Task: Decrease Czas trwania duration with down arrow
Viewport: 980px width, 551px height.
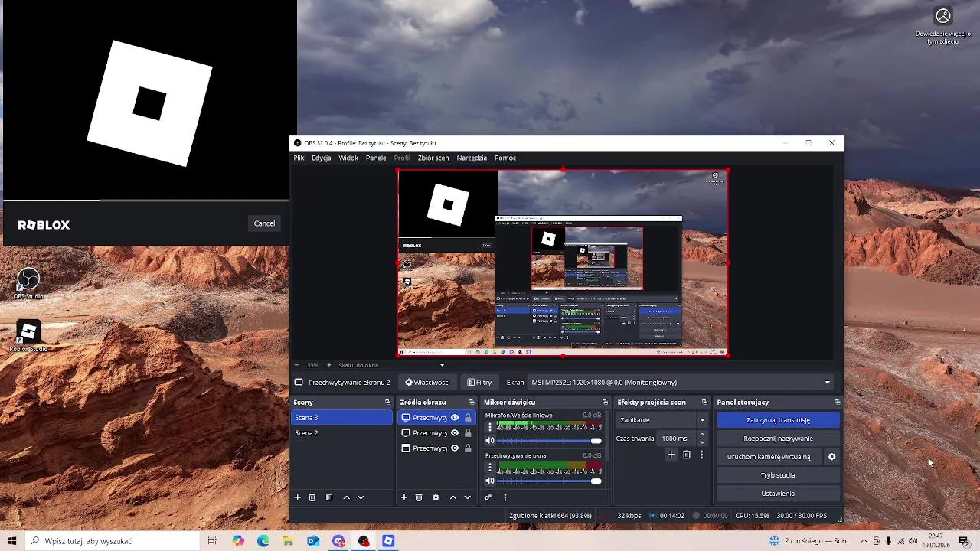Action: point(702,442)
